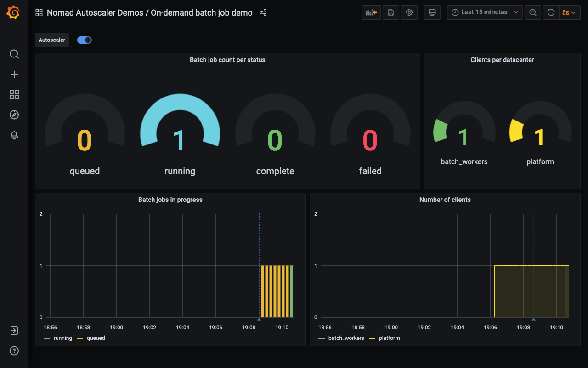Zoom out time range with magnifier icon
Viewport: 588px width, 368px height.
point(533,12)
